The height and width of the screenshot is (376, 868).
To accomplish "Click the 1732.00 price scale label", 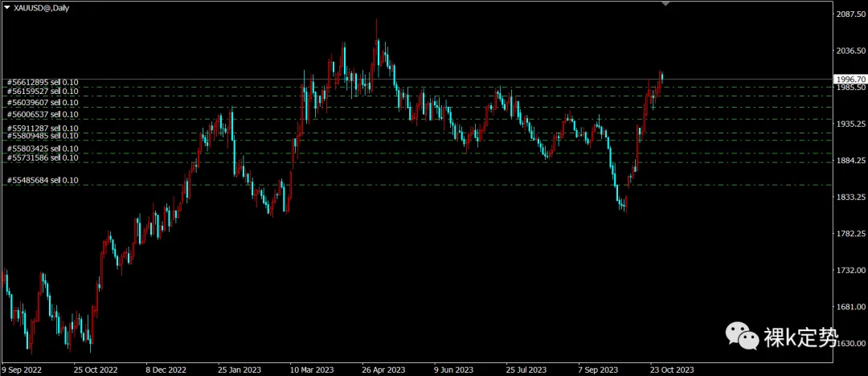I will pos(851,270).
